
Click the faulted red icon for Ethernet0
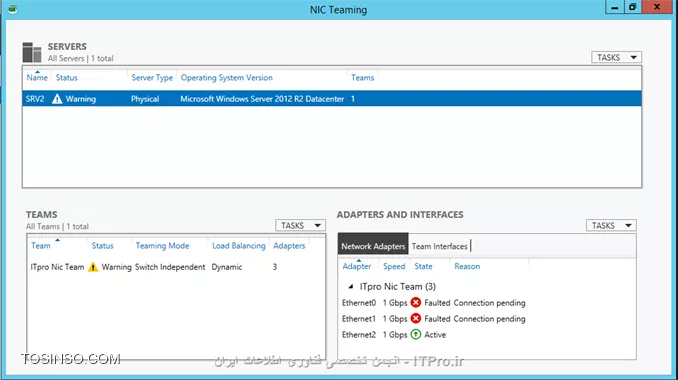click(x=416, y=303)
